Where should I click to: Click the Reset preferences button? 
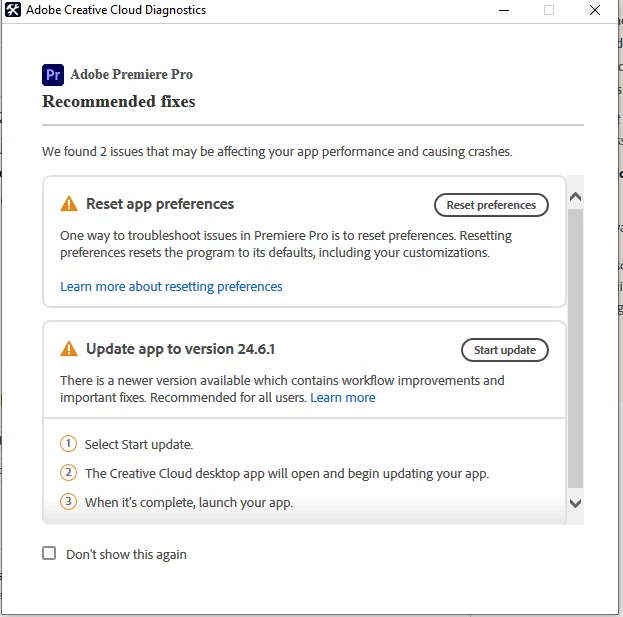coord(491,205)
